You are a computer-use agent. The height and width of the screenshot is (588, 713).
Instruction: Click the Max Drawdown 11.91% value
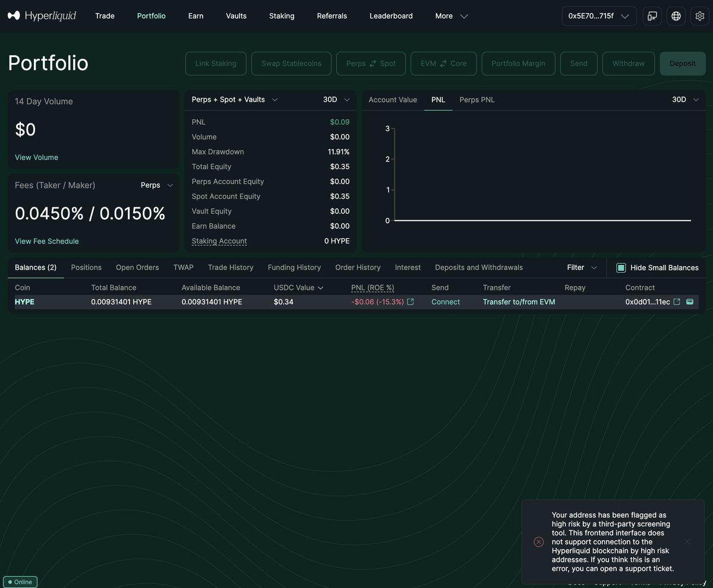pyautogui.click(x=339, y=152)
